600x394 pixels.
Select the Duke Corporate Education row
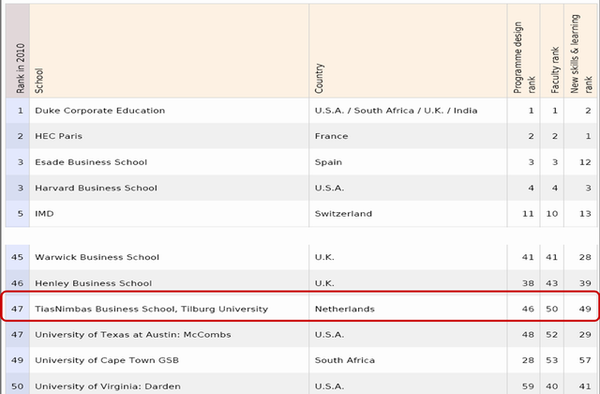pos(301,111)
